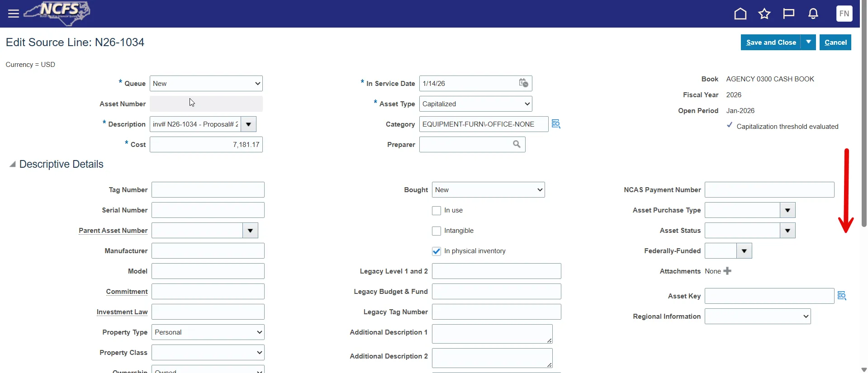Open the In Service Date calendar picker

[x=523, y=83]
